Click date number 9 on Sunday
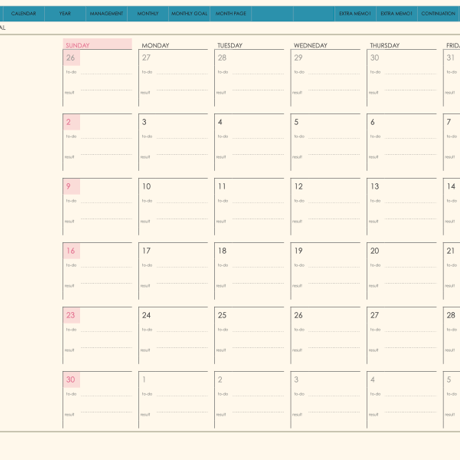The height and width of the screenshot is (460, 460). [68, 186]
